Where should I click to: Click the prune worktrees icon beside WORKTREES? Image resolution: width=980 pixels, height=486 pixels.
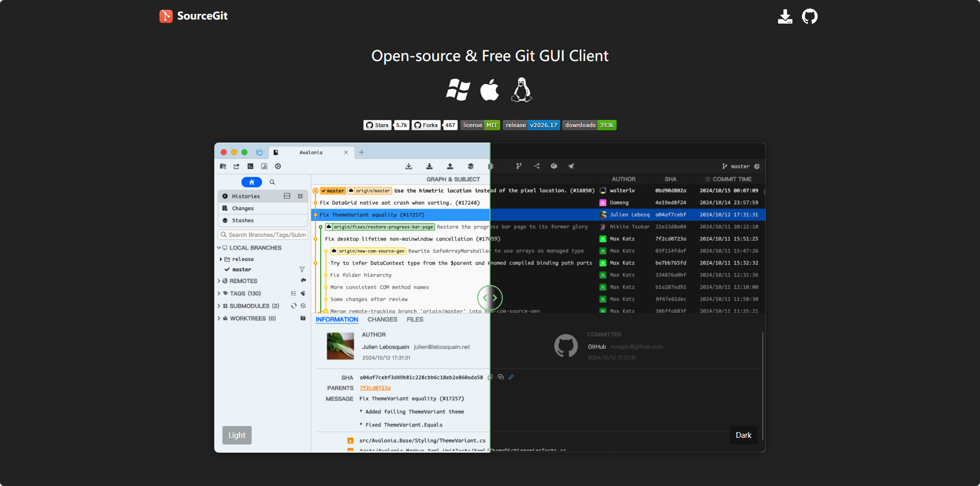click(303, 318)
